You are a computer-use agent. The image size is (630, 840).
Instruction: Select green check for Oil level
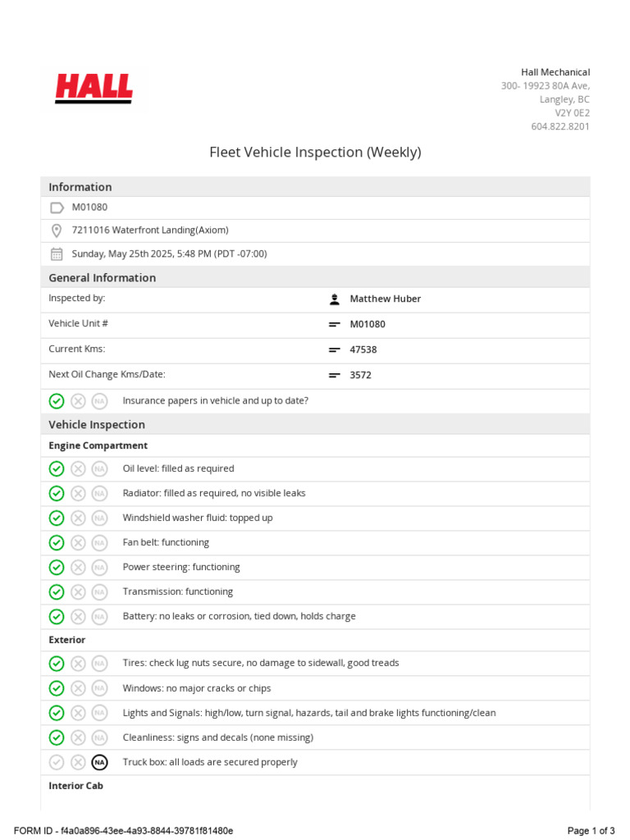point(57,468)
